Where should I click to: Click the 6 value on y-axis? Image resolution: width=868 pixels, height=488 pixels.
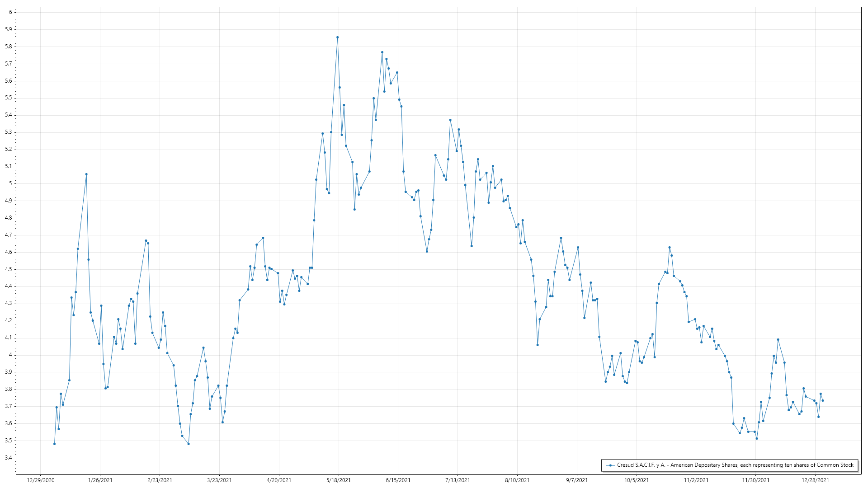pos(10,12)
